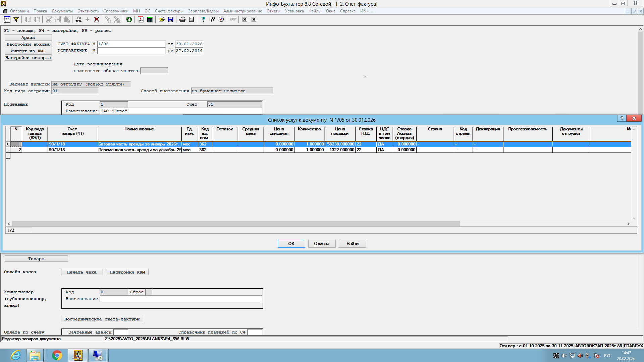This screenshot has width=644, height=362.
Task: Click the horizontal scrollbar right arrow in table
Action: (x=628, y=224)
